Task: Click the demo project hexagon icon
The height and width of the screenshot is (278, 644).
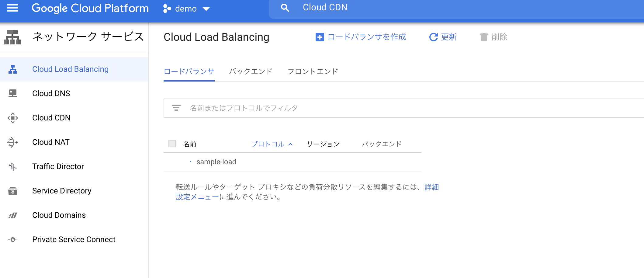Action: [167, 9]
